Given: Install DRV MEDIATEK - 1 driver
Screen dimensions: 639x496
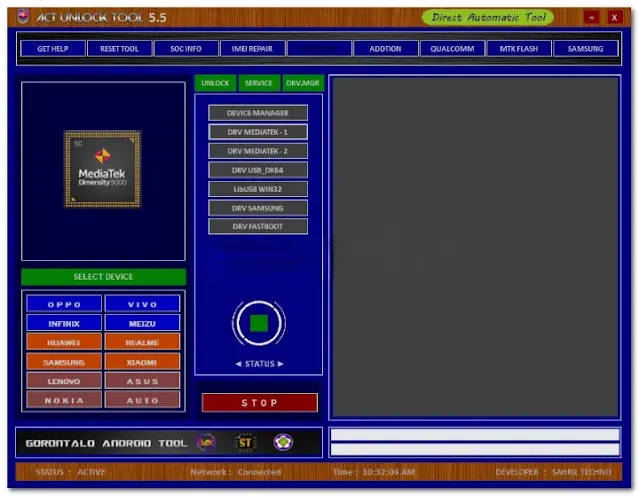Looking at the screenshot, I should click(x=258, y=132).
